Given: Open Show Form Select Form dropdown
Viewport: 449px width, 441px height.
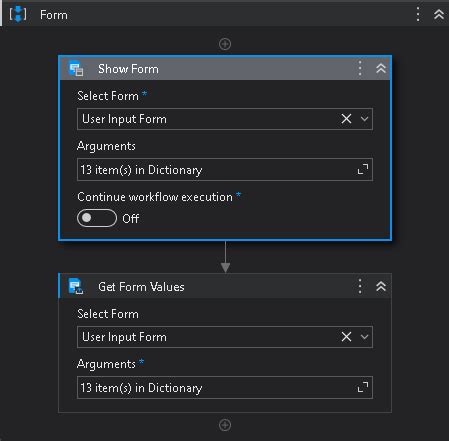Looking at the screenshot, I should (365, 119).
